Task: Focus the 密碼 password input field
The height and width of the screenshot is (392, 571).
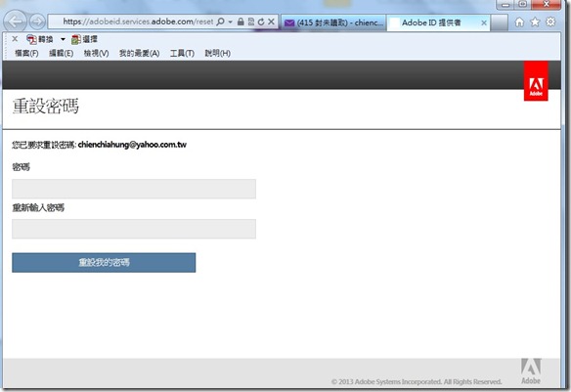Action: click(x=134, y=189)
